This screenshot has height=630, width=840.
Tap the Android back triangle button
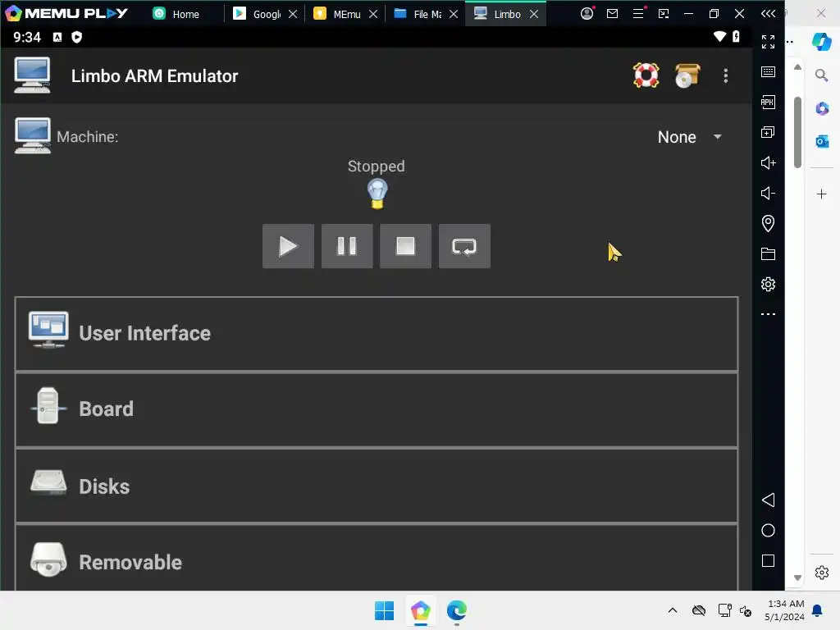(x=768, y=500)
